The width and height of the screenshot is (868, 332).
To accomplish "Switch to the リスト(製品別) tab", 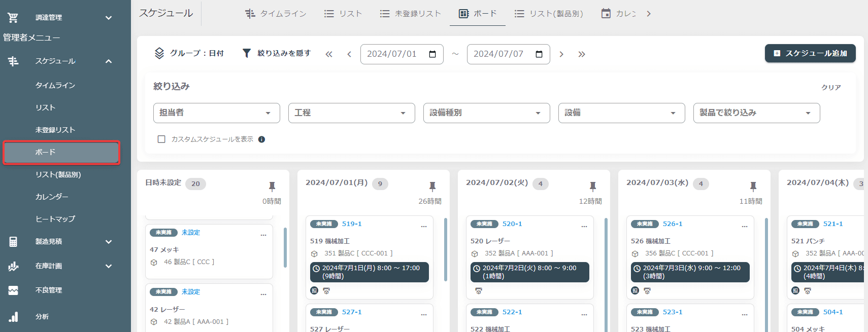I will coord(549,14).
